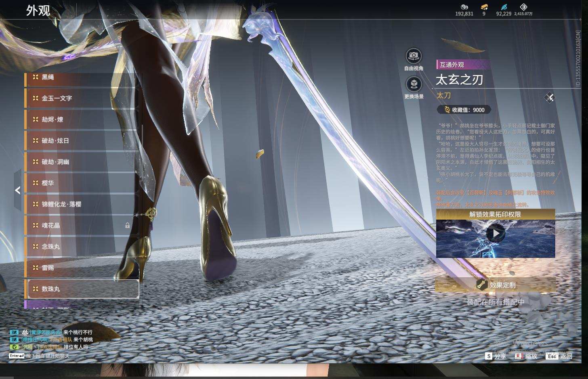Click the collection value icon beside 收藏值
Screen dimensions: 588x379
pos(447,110)
